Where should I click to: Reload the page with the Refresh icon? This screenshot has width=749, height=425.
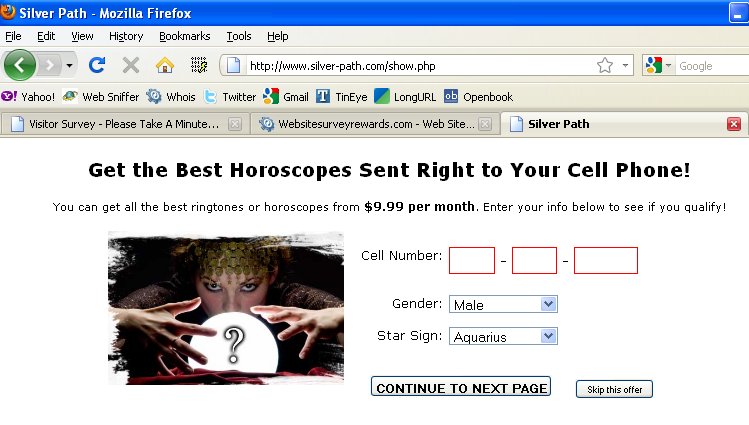(x=97, y=65)
